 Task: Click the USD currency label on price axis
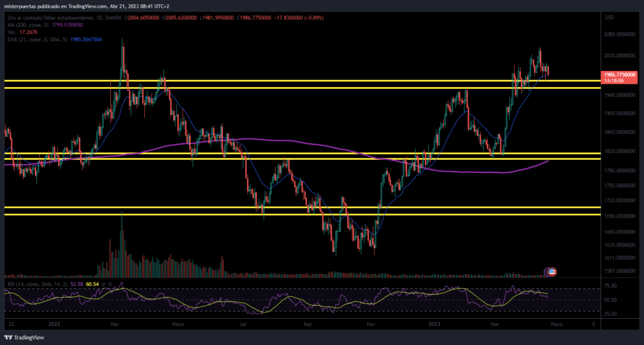609,17
